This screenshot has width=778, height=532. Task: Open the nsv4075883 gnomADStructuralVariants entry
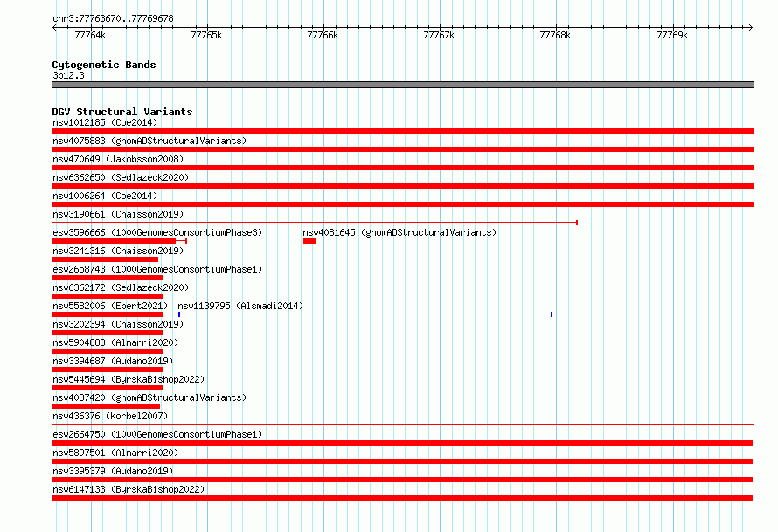[x=149, y=141]
